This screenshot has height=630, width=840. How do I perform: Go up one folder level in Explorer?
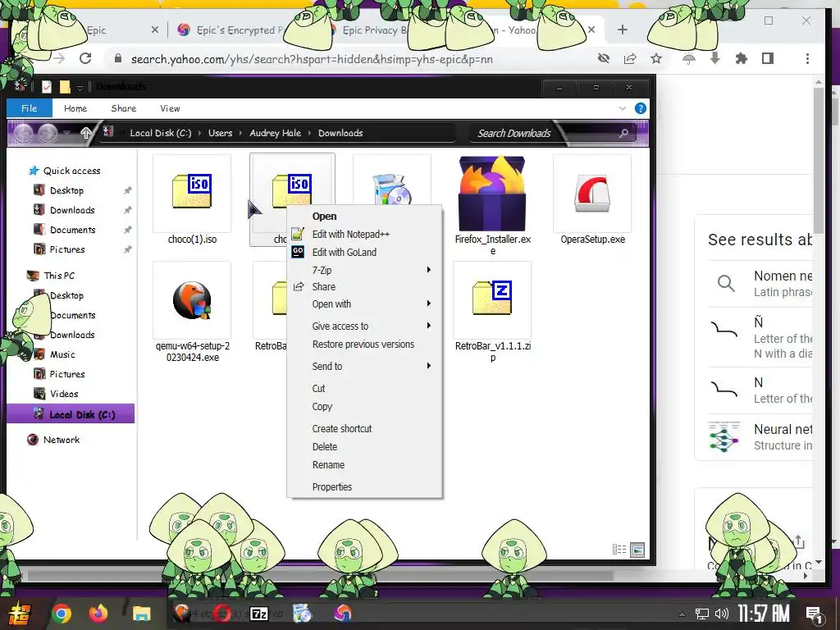85,133
